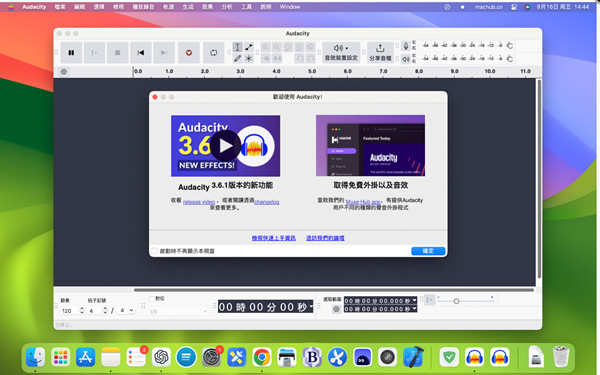The image size is (600, 375).
Task: Select the Envelope tool
Action: pos(249,47)
